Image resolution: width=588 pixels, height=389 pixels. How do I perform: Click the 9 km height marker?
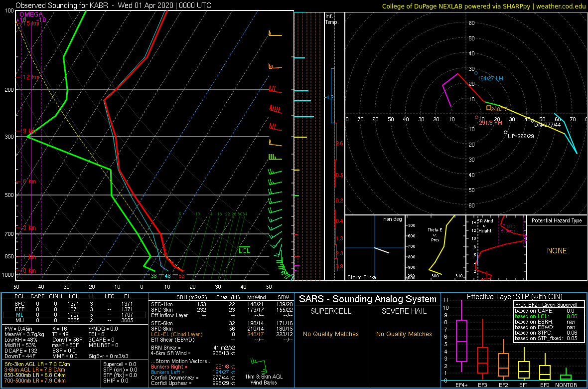tap(29, 131)
